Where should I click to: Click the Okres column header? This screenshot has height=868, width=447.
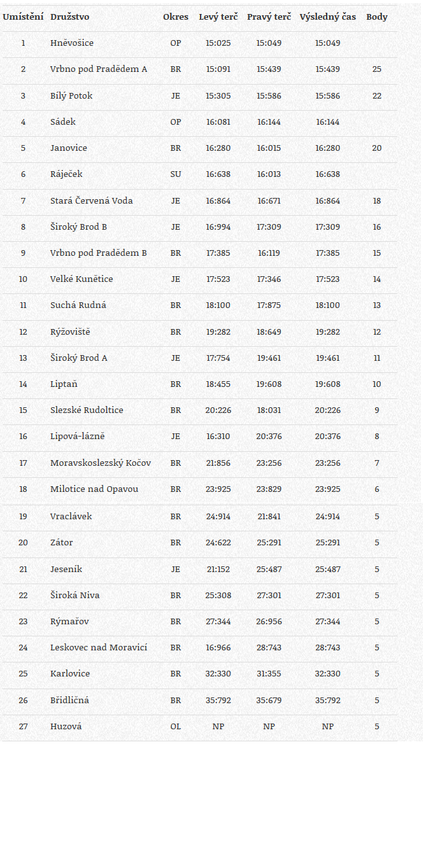pos(176,17)
